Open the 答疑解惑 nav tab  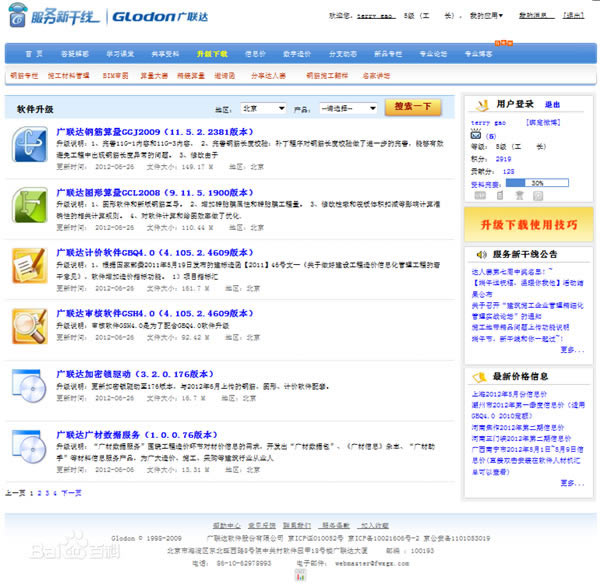point(75,54)
